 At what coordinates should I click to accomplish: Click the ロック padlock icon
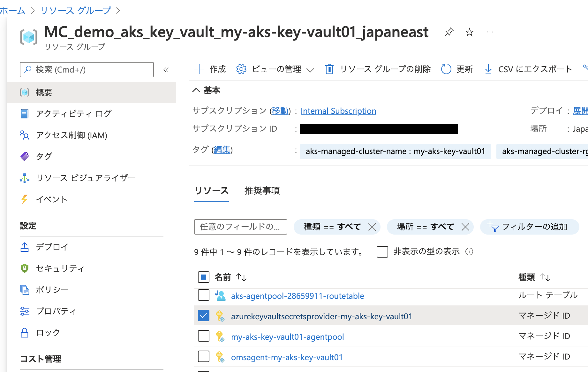[25, 333]
